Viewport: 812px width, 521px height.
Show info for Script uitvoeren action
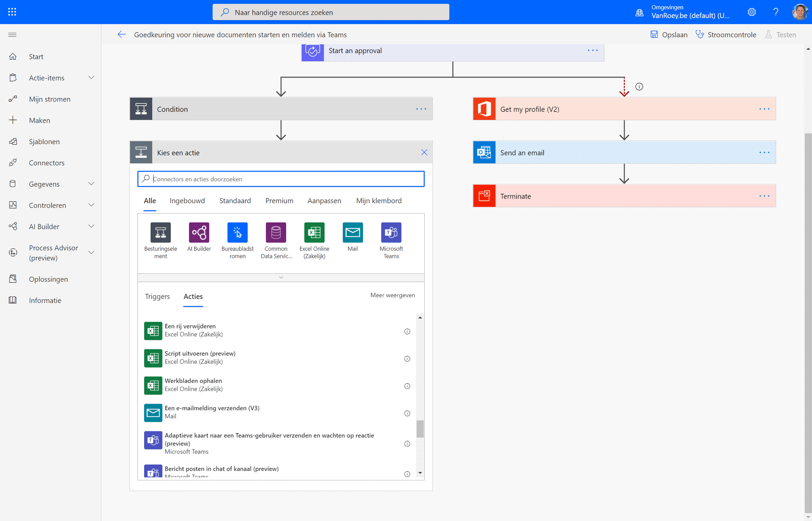[407, 359]
